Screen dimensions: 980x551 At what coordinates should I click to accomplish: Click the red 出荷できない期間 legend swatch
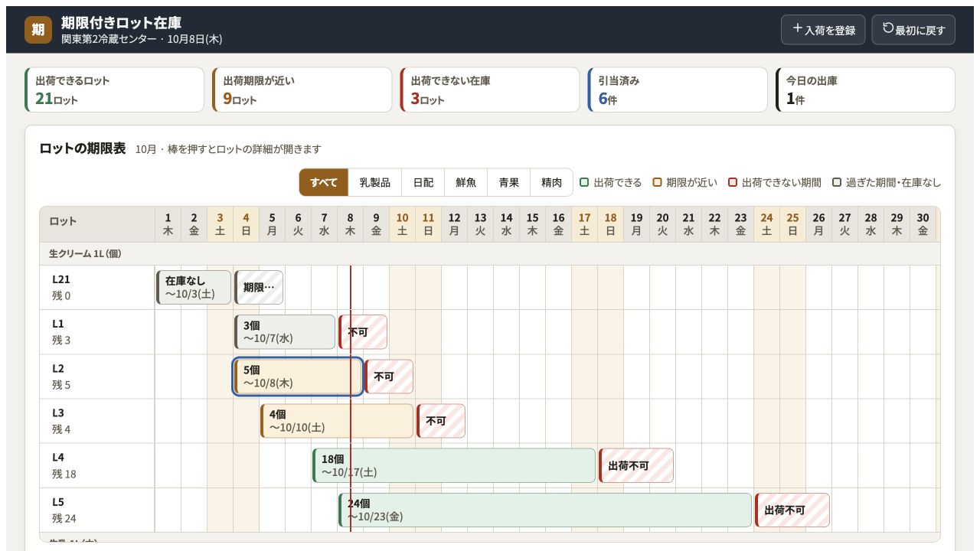pyautogui.click(x=733, y=182)
